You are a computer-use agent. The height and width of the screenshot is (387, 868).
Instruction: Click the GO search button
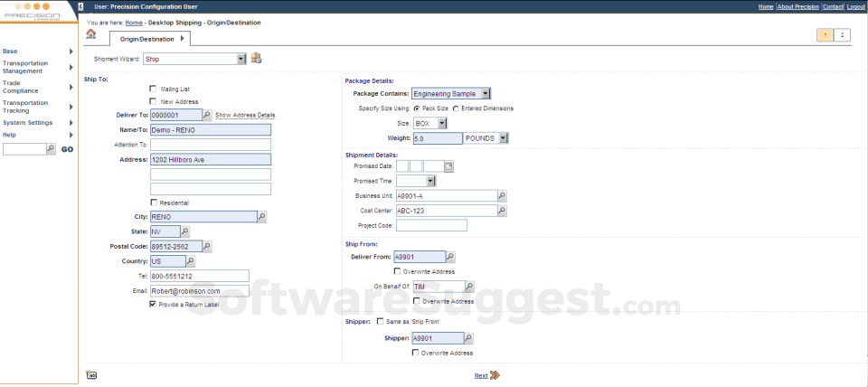[67, 149]
